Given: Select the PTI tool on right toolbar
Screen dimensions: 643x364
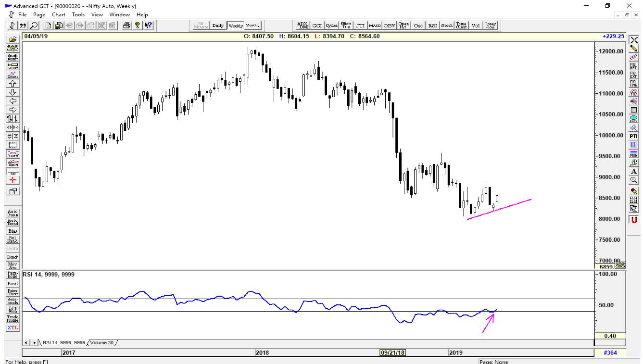Looking at the screenshot, I should pos(634,136).
